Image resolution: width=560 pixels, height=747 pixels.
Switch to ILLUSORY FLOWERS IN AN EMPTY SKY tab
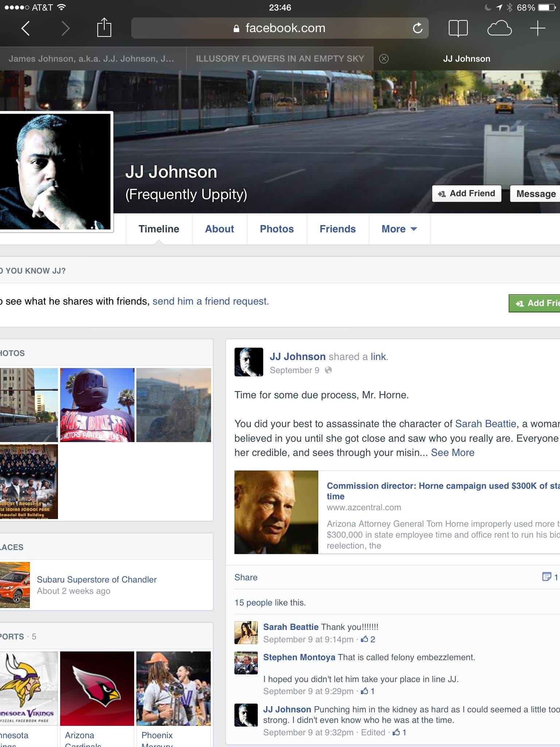coord(280,59)
